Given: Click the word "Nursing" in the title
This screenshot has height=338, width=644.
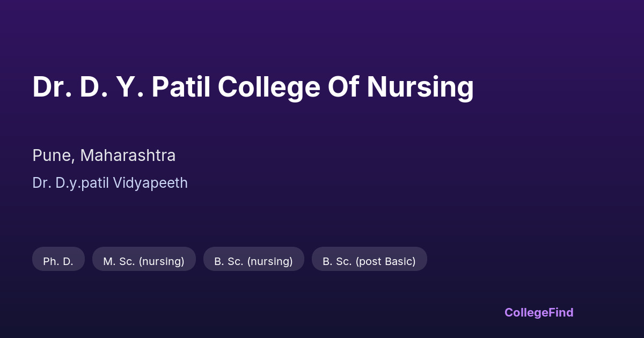Looking at the screenshot, I should click(x=420, y=87).
